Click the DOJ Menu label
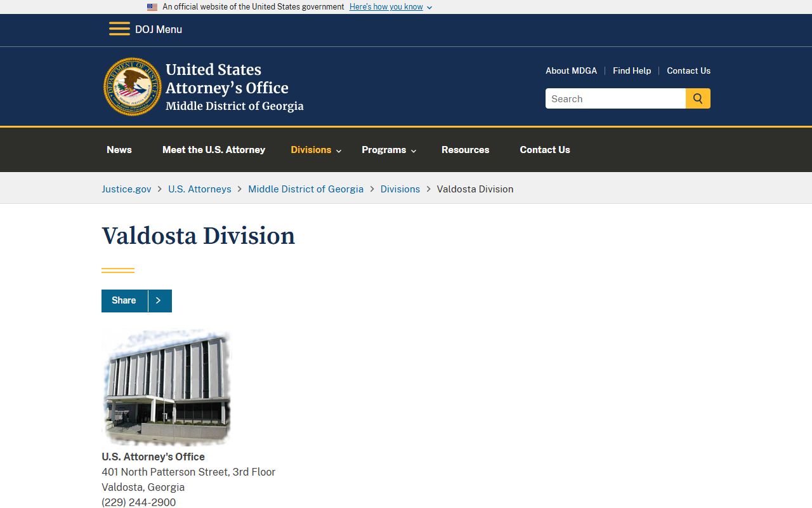This screenshot has height=508, width=812. point(159,29)
